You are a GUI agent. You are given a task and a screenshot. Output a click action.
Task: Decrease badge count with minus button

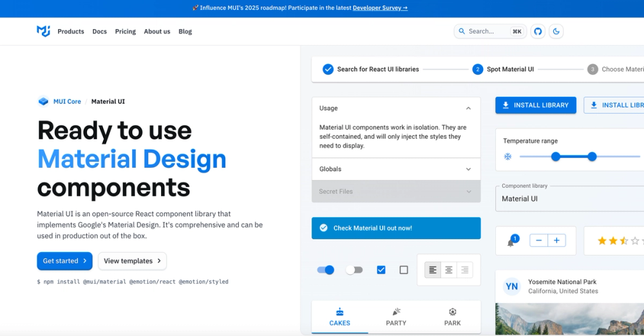click(x=539, y=241)
